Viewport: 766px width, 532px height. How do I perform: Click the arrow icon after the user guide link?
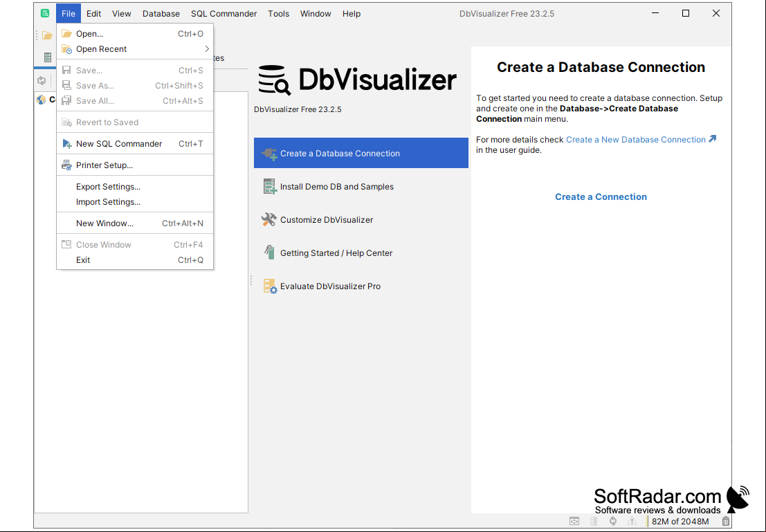tap(713, 139)
